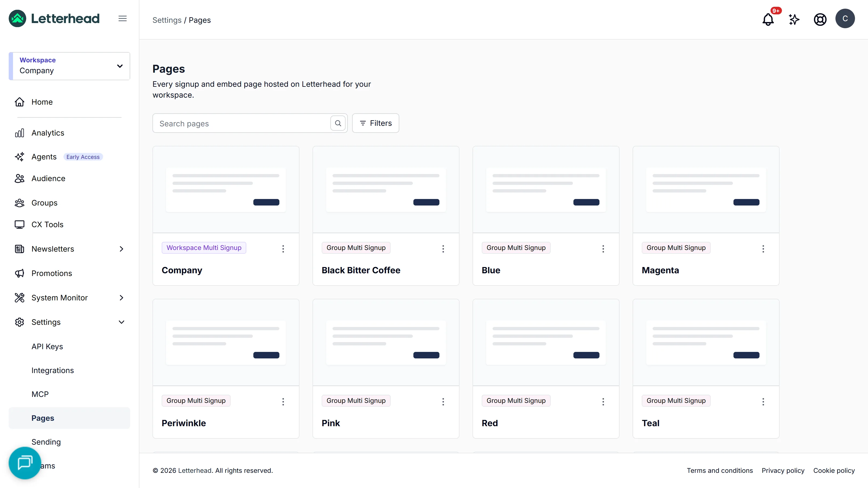
Task: Open Pink page preview thumbnail
Action: [386, 342]
